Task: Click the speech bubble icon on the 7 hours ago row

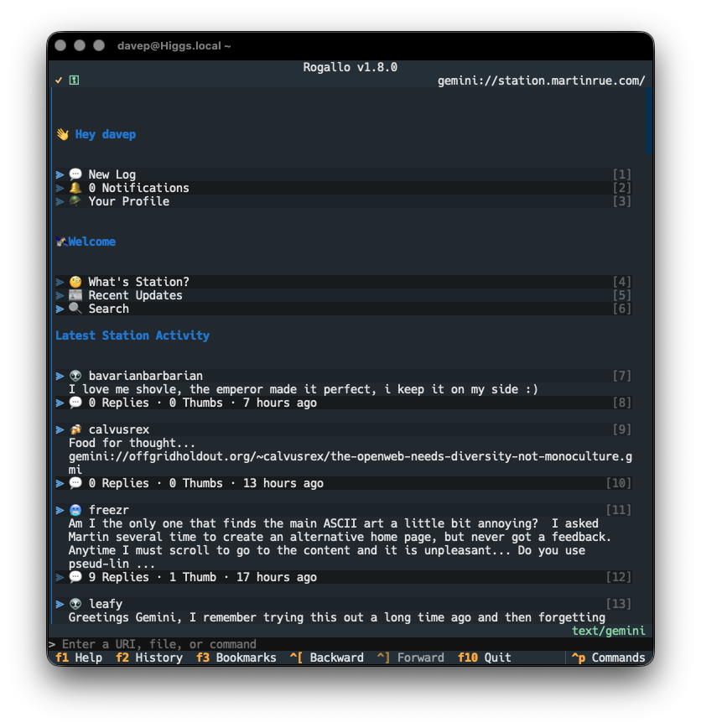Action: tap(75, 403)
